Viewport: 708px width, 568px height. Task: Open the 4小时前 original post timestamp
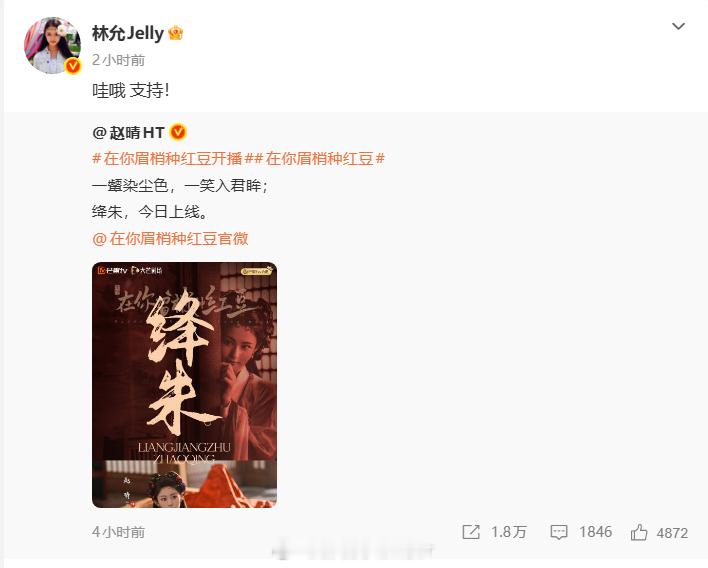click(x=118, y=532)
